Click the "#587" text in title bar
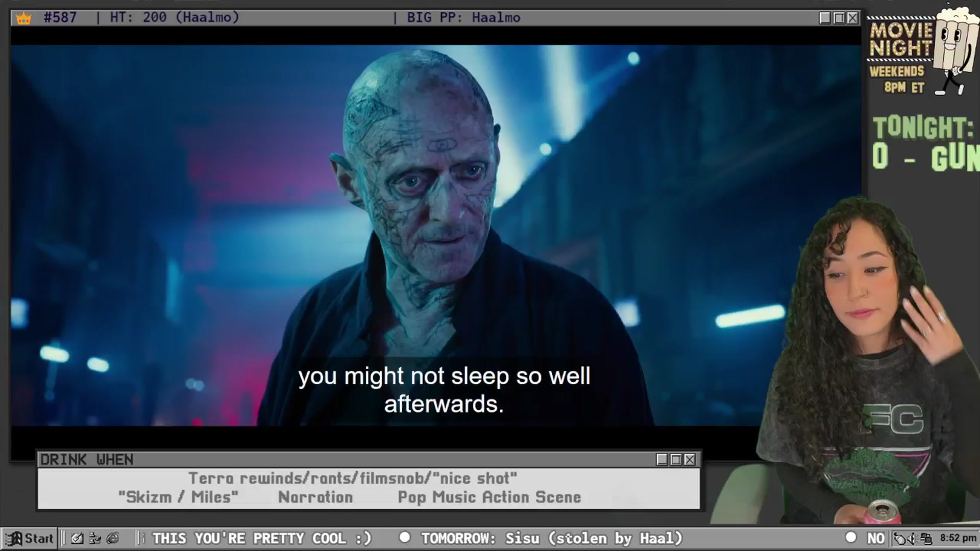The height and width of the screenshot is (551, 980). (x=60, y=17)
